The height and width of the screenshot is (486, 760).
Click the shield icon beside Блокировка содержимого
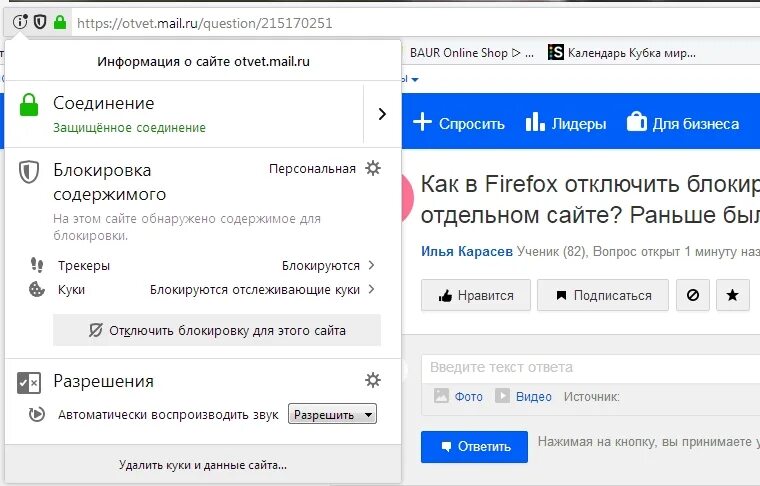click(29, 172)
